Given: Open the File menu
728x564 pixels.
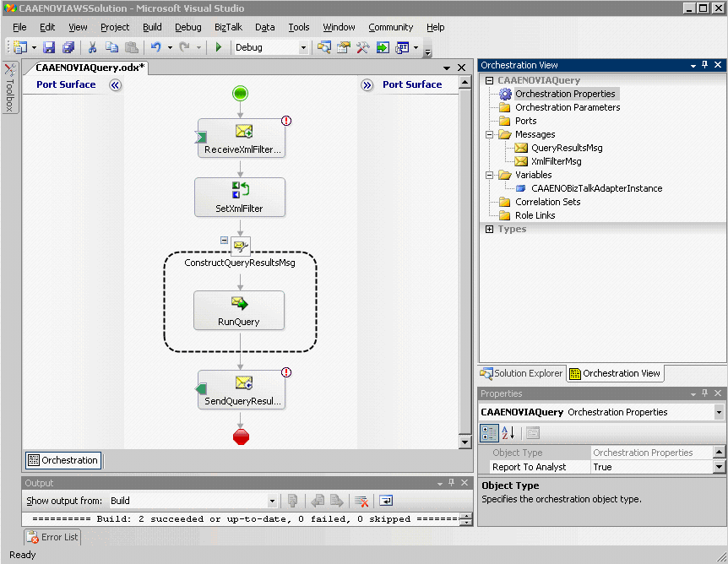Looking at the screenshot, I should pyautogui.click(x=19, y=27).
